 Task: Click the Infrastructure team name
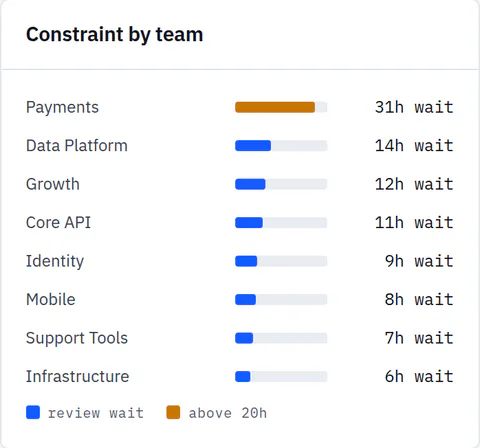[x=78, y=377]
